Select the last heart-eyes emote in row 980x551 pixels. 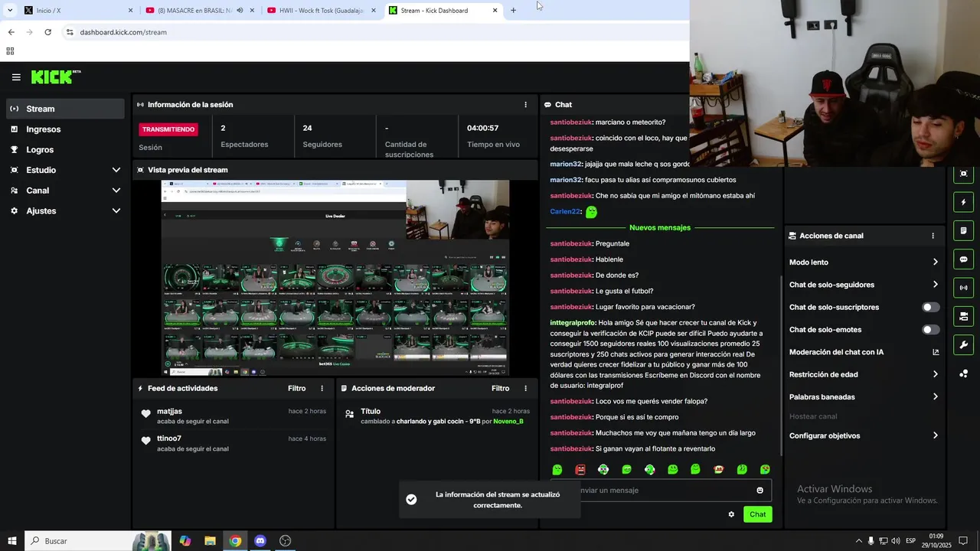click(x=765, y=470)
